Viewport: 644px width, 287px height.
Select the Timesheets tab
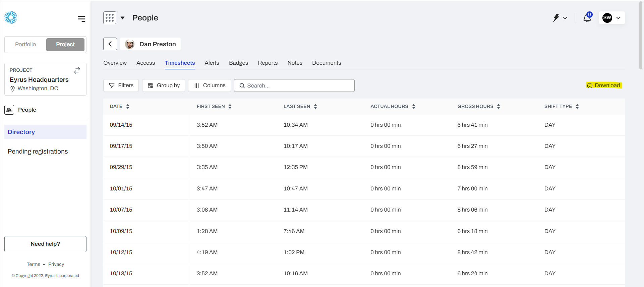point(180,63)
